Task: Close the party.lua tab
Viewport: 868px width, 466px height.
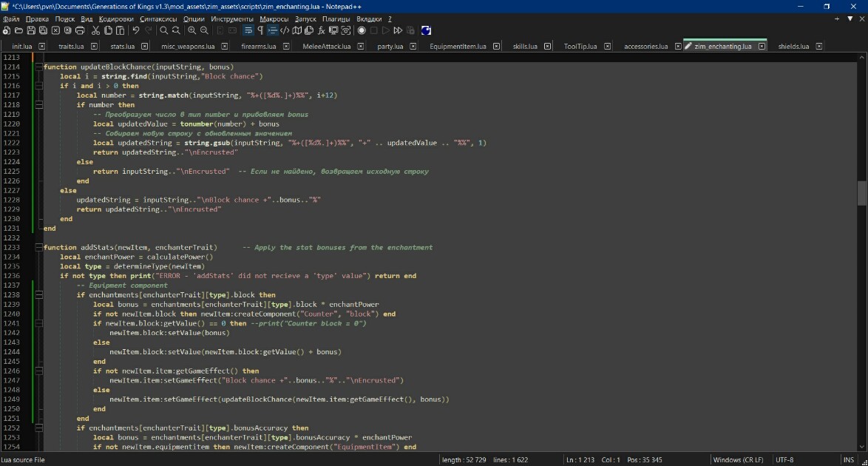Action: 413,47
